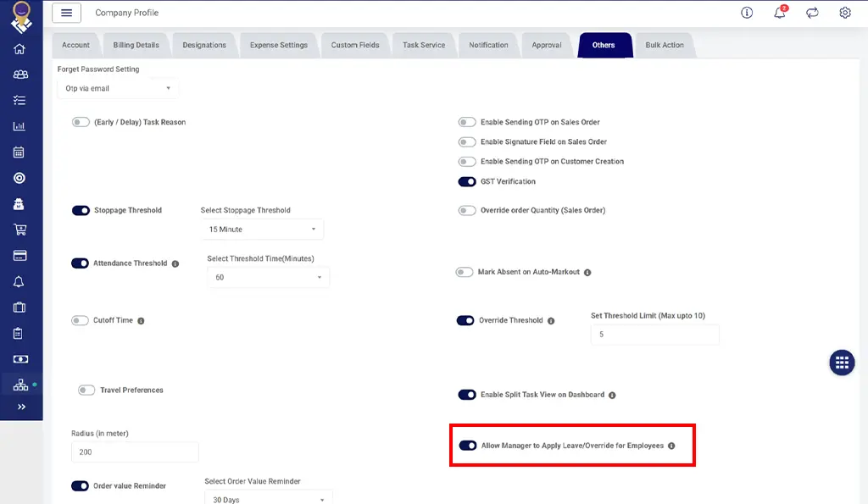Open notifications via the bell icon
Viewport: 868px width, 504px height.
779,13
